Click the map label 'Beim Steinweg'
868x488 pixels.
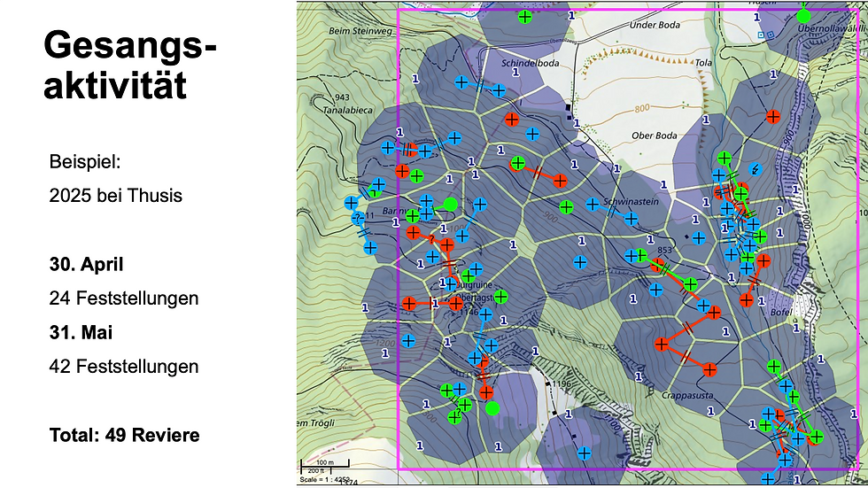(x=360, y=31)
